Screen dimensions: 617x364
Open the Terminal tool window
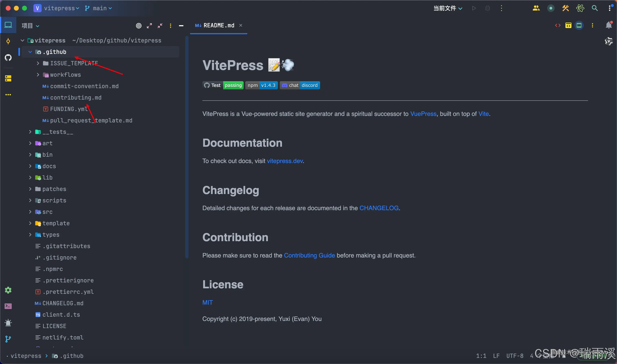click(8, 306)
